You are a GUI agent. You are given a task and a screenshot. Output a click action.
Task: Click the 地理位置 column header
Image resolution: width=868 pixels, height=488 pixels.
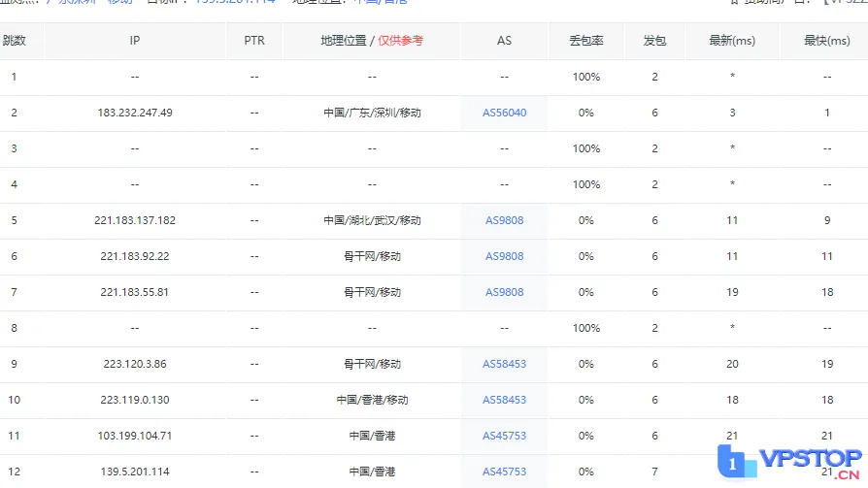(372, 41)
